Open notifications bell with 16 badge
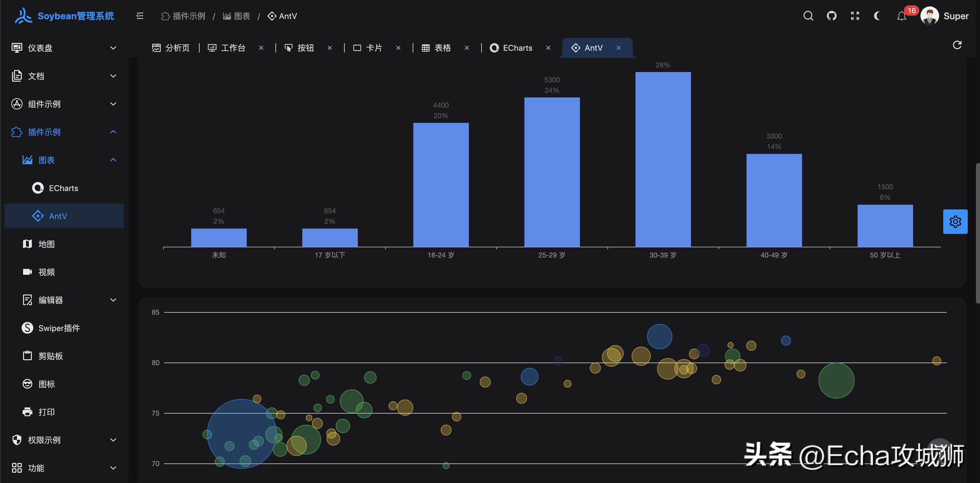 click(x=901, y=16)
